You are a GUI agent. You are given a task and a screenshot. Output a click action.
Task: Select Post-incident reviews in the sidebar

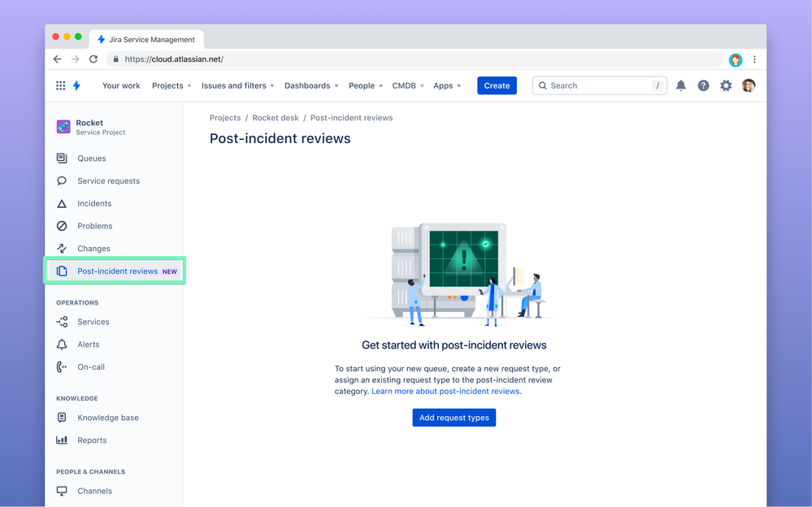(115, 271)
